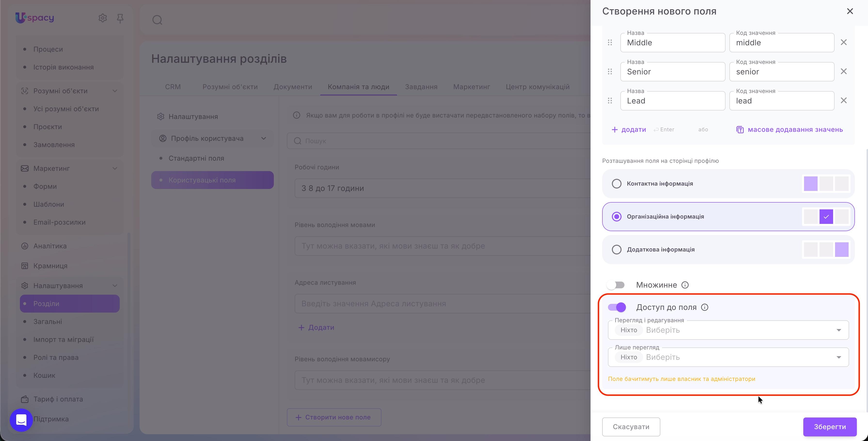
Task: Click the Скасувати button
Action: click(631, 427)
